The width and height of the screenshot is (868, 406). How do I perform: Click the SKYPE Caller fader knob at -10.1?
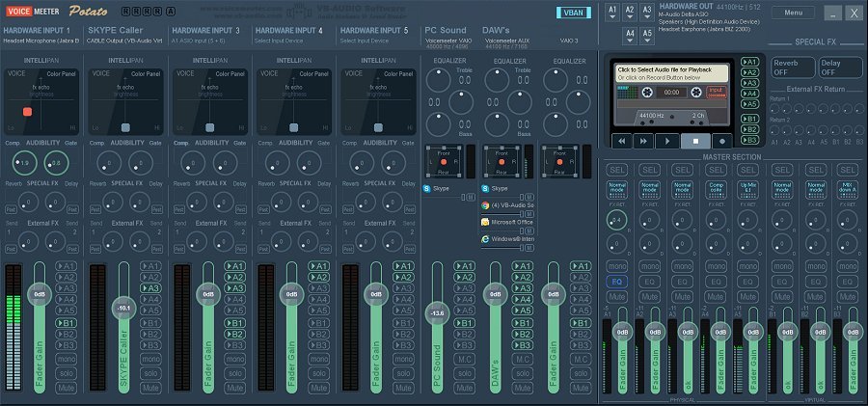point(123,308)
